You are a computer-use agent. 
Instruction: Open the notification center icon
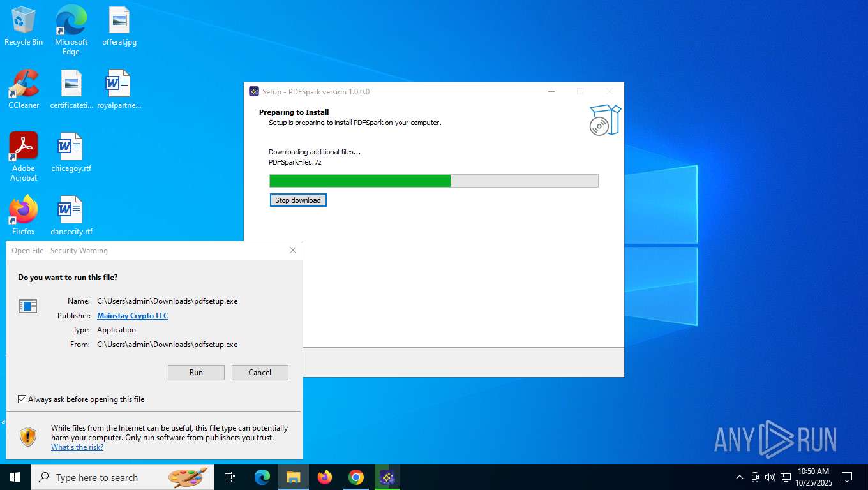[847, 477]
